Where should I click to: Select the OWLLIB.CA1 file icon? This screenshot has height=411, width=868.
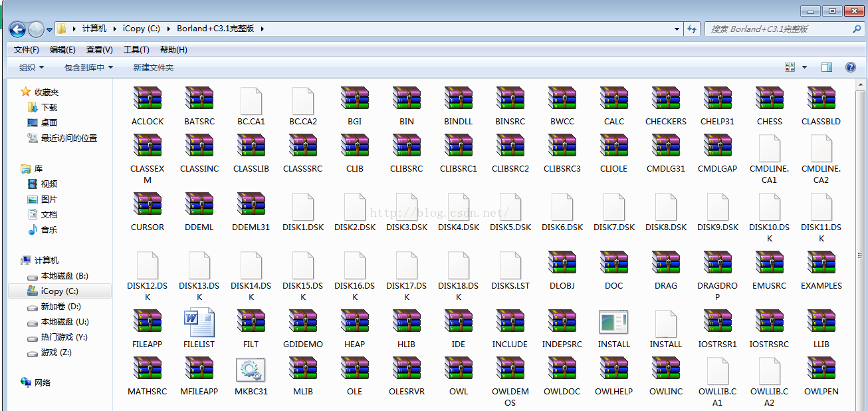click(718, 370)
